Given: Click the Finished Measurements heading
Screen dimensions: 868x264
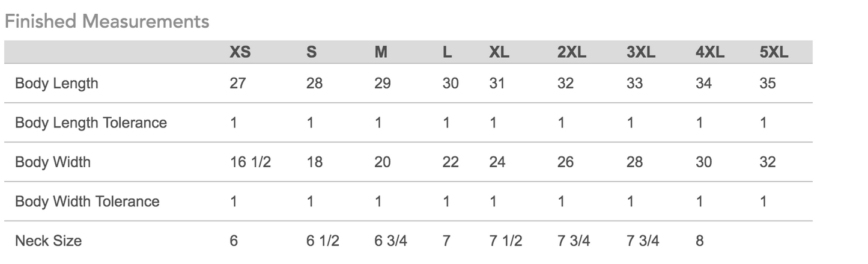Looking at the screenshot, I should pos(107,22).
